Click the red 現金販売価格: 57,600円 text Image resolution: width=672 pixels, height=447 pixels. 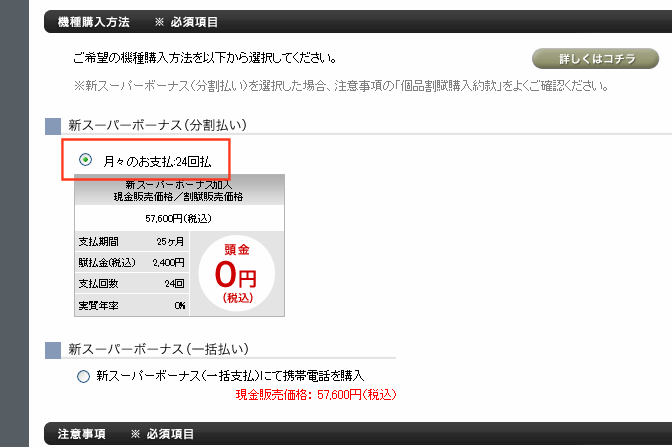pyautogui.click(x=315, y=395)
